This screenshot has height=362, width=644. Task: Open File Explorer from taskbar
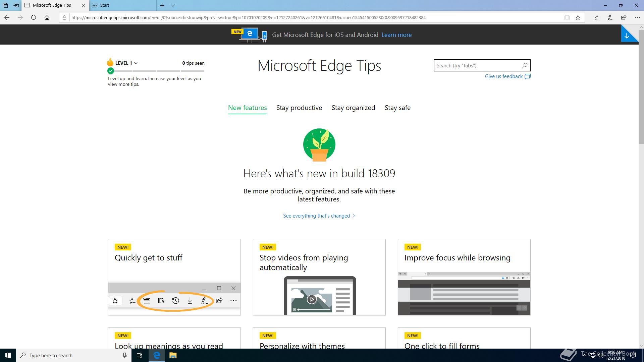(x=173, y=355)
